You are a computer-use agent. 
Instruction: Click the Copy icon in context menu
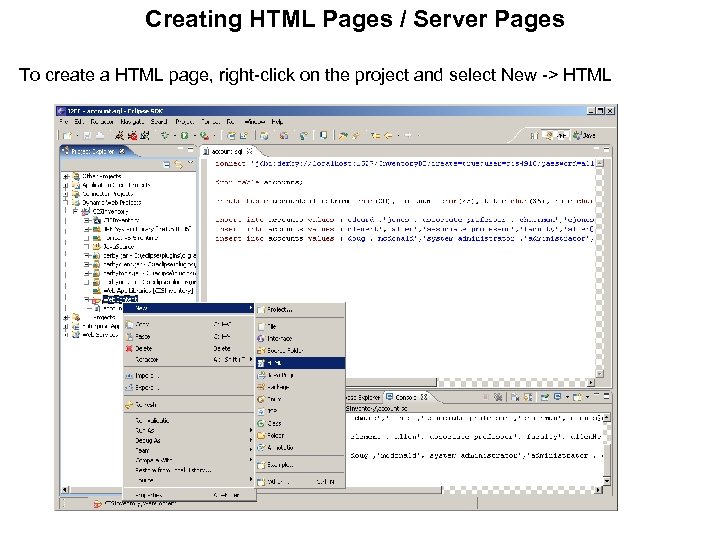(129, 324)
